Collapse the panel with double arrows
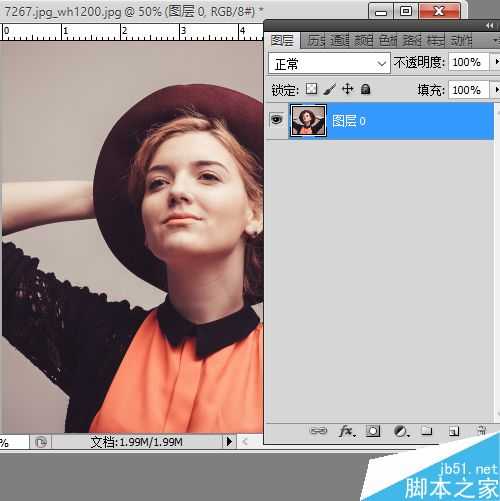This screenshot has width=500, height=501. [x=489, y=26]
